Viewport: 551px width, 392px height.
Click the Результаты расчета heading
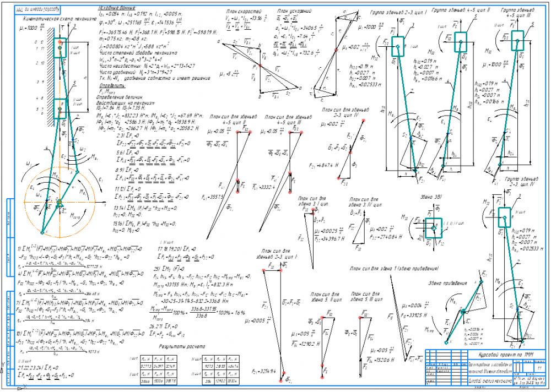coord(182,347)
